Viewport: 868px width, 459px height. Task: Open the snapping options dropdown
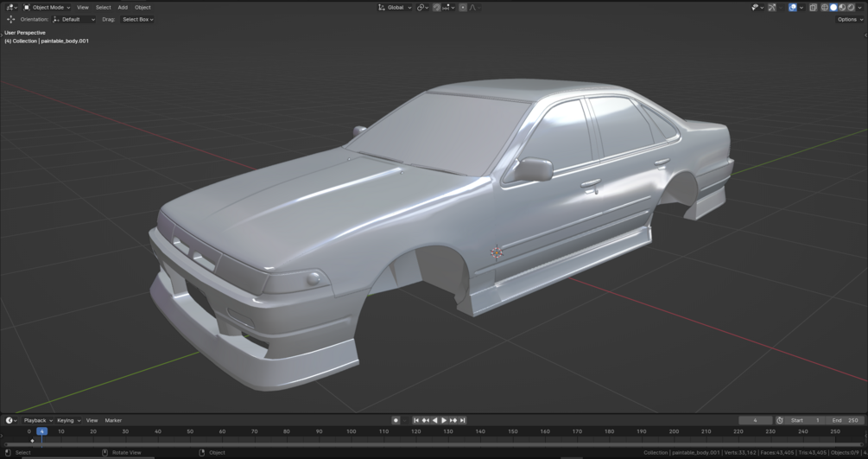pyautogui.click(x=448, y=7)
